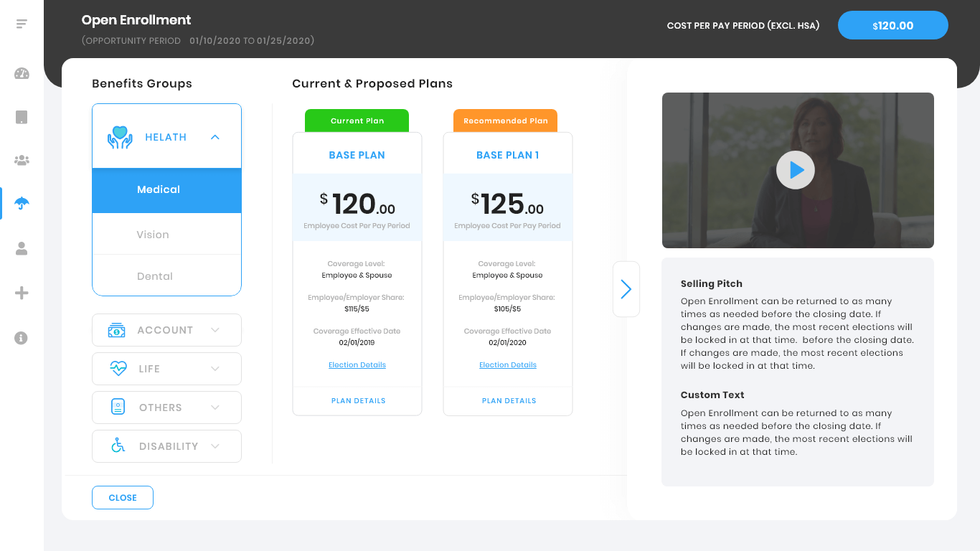Collapse the HELATH benefits group
The width and height of the screenshot is (980, 551).
pos(215,136)
